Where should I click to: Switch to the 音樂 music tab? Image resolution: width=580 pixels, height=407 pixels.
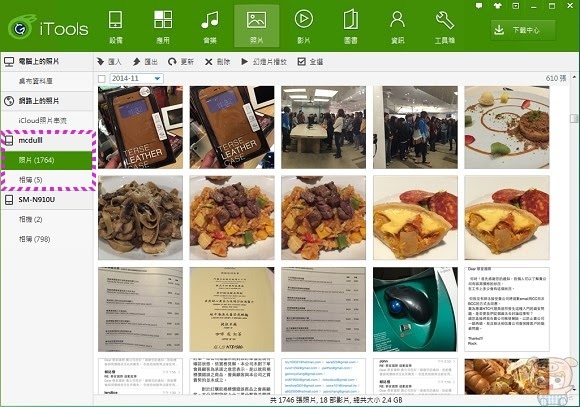(x=210, y=27)
